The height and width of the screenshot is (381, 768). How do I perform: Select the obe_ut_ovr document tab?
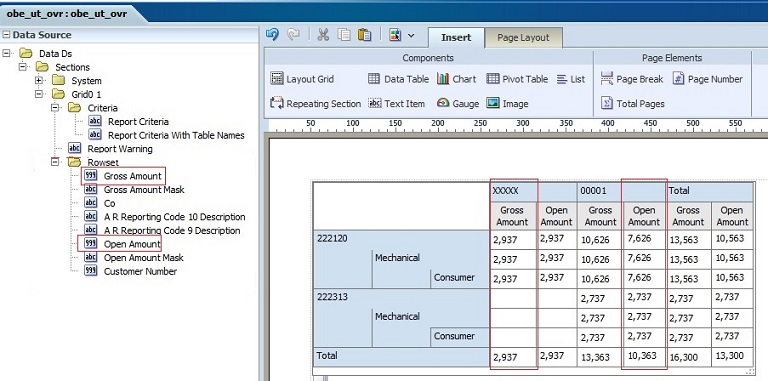point(67,14)
